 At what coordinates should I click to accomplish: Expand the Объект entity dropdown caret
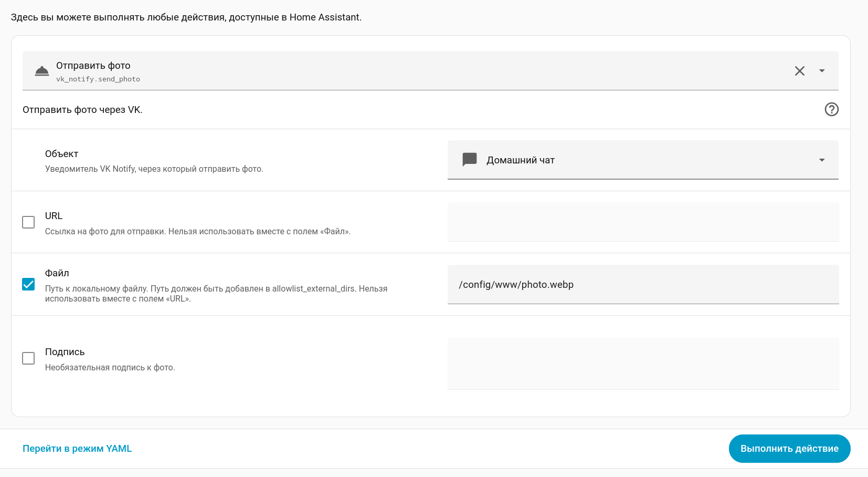point(822,160)
